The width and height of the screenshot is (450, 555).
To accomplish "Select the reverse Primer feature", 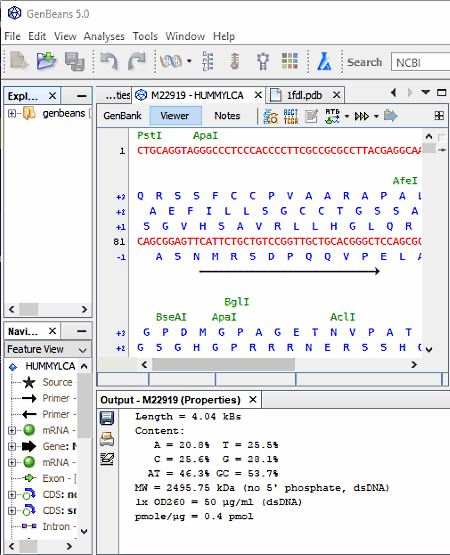I will [x=56, y=414].
